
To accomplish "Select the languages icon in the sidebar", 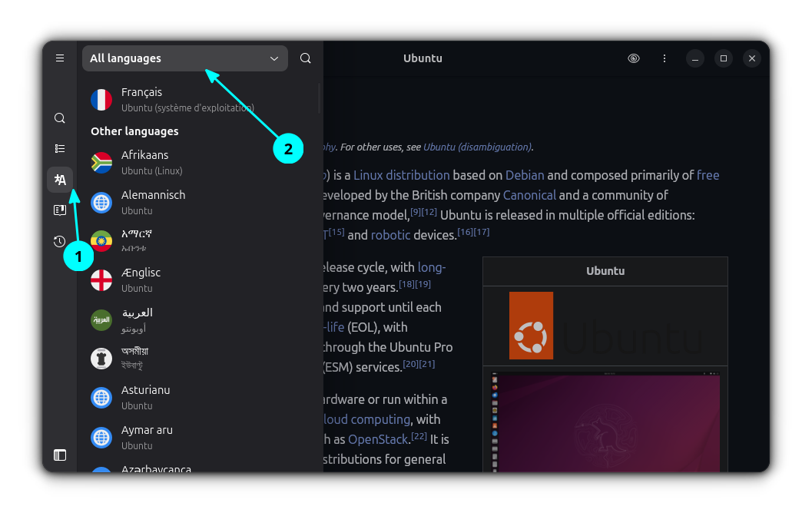I will tap(60, 179).
